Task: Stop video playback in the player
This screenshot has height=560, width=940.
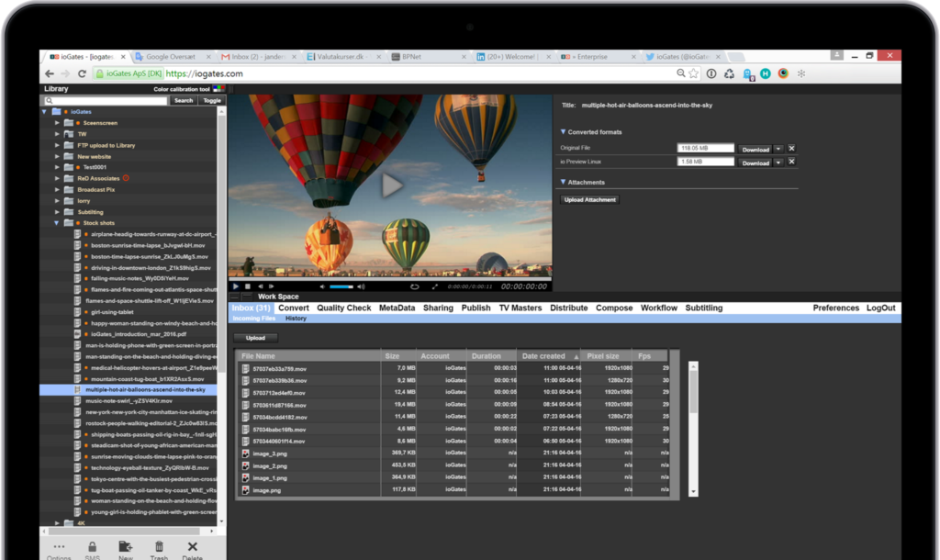Action: [248, 286]
